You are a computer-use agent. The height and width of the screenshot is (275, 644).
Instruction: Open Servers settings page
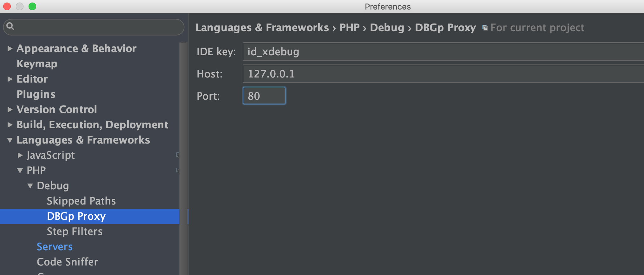click(55, 247)
